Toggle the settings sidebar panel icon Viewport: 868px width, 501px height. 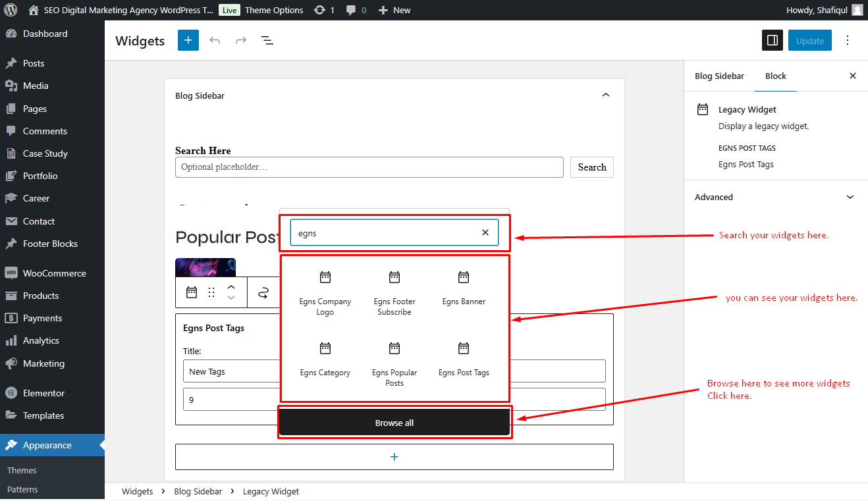[x=773, y=40]
